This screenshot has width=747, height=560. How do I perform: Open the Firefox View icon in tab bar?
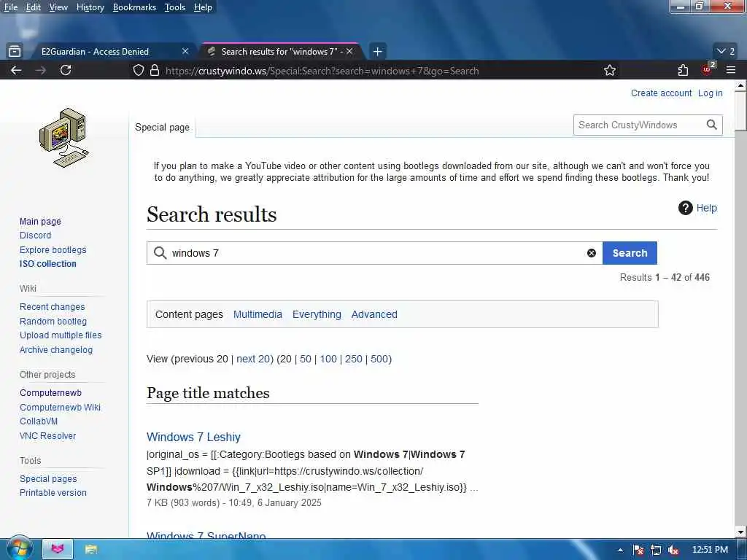pos(15,51)
